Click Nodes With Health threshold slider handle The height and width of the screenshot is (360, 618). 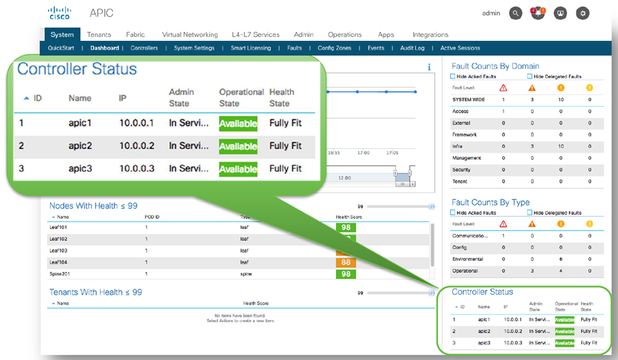(x=432, y=207)
